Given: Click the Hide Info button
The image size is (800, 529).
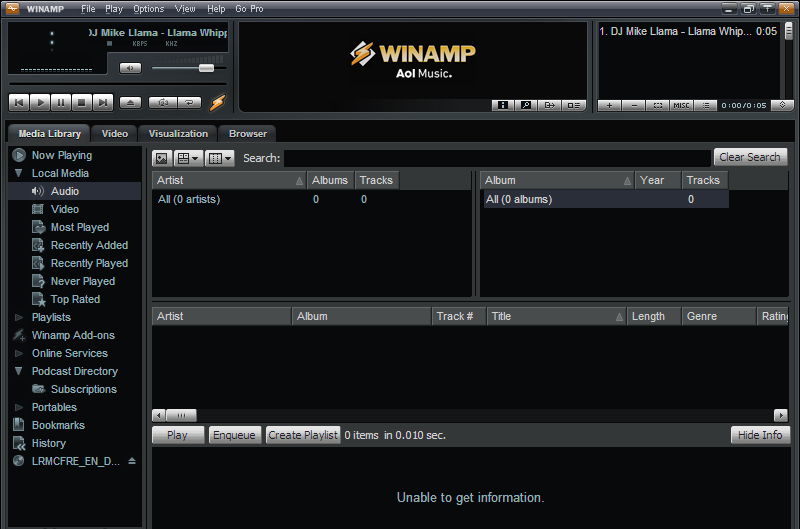Looking at the screenshot, I should pyautogui.click(x=760, y=435).
